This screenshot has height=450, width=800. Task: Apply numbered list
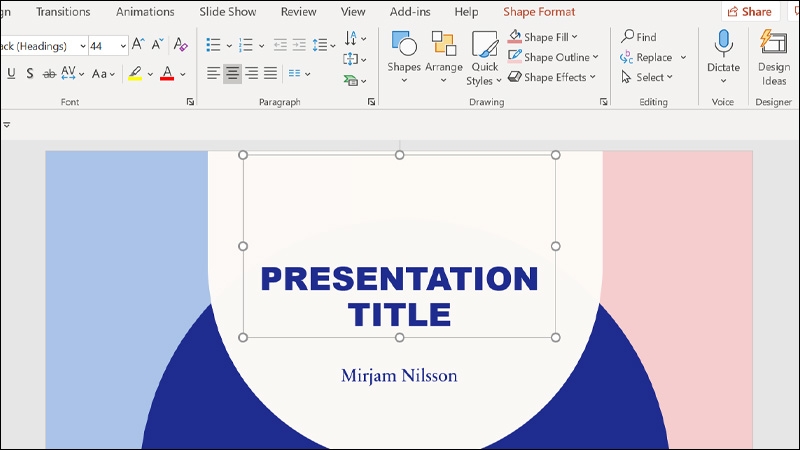[246, 45]
